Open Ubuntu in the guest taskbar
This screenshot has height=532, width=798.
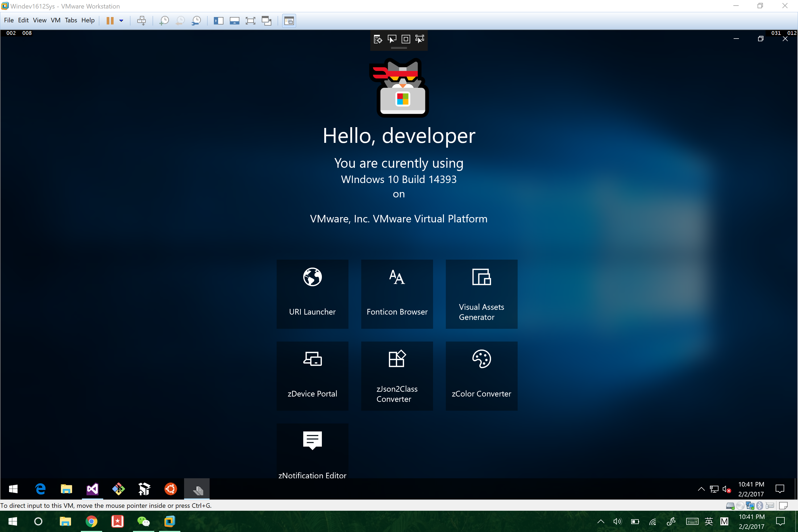171,489
